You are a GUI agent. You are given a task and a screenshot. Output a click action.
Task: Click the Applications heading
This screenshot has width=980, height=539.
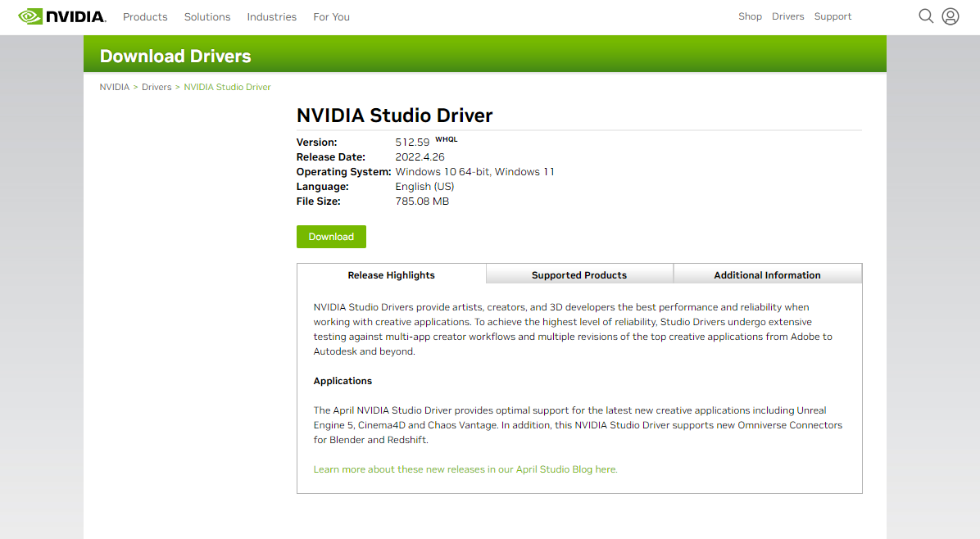coord(343,381)
